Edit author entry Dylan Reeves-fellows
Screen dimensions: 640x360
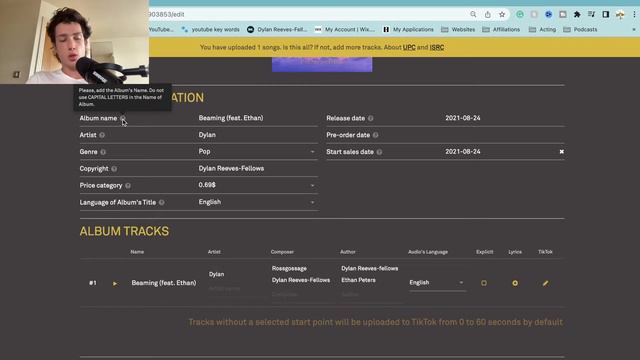coord(369,269)
